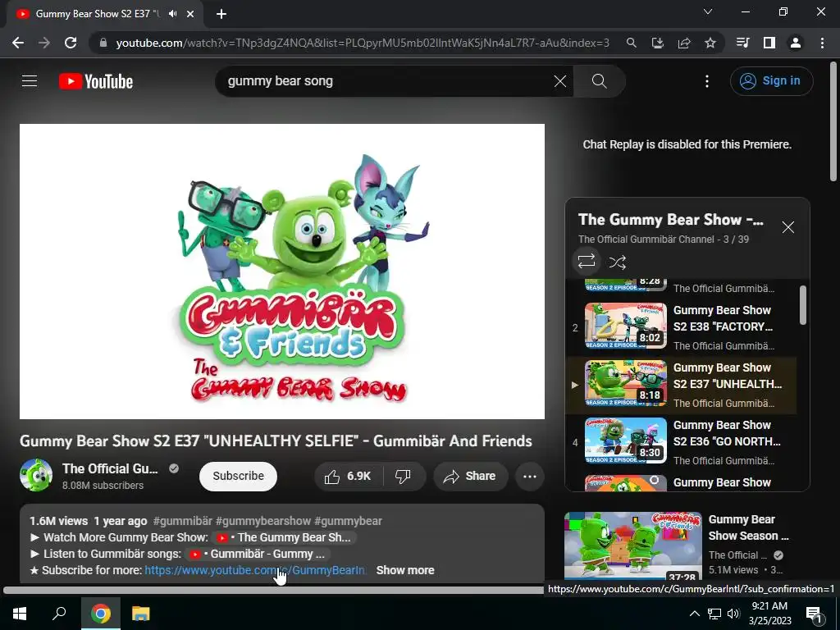
Task: Open media controls in Chrome toolbar
Action: click(x=743, y=43)
